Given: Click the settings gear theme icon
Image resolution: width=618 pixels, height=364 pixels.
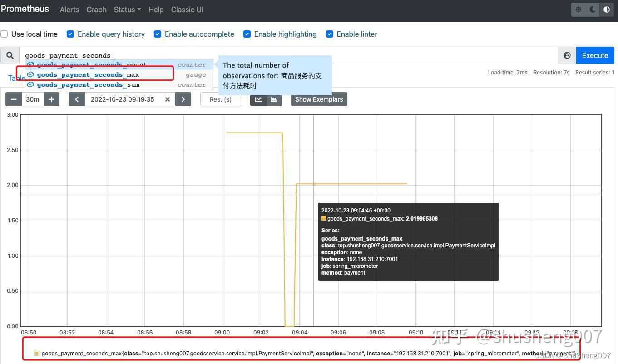Looking at the screenshot, I should (578, 9).
